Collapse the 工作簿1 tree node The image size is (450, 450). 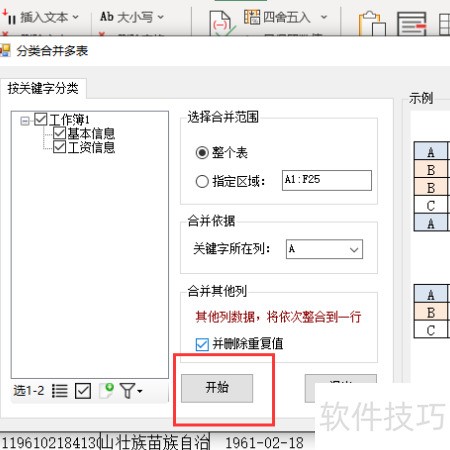click(x=25, y=121)
